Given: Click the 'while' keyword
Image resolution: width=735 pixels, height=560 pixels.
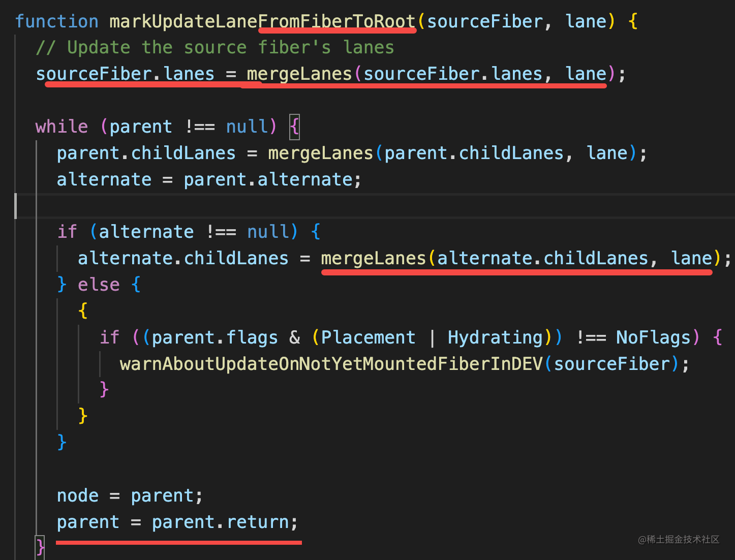Looking at the screenshot, I should [62, 127].
